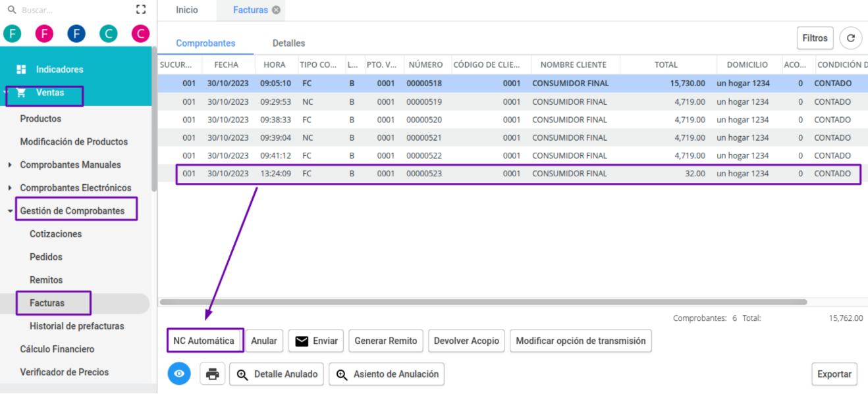The width and height of the screenshot is (868, 394).
Task: Click the horizontal scrollbar under the table
Action: 483,302
